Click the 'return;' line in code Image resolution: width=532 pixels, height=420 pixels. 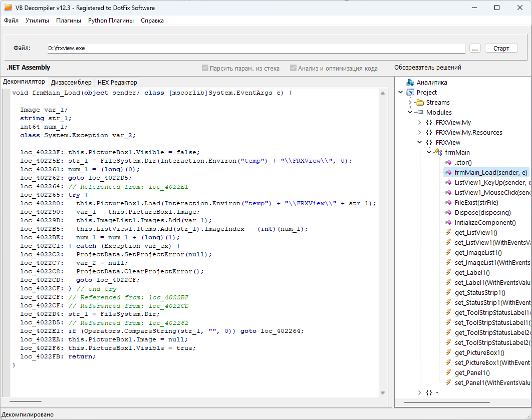pyautogui.click(x=82, y=356)
